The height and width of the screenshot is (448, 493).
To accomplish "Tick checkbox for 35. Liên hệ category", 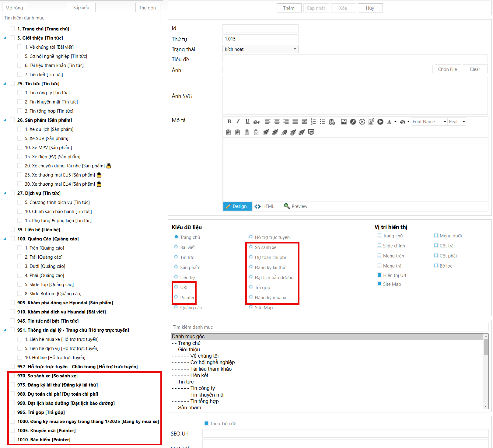I will tap(12, 229).
